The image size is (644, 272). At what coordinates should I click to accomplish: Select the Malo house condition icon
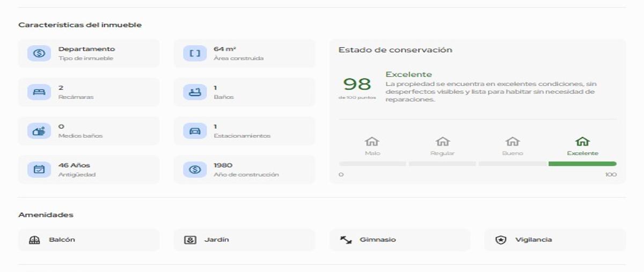click(372, 142)
